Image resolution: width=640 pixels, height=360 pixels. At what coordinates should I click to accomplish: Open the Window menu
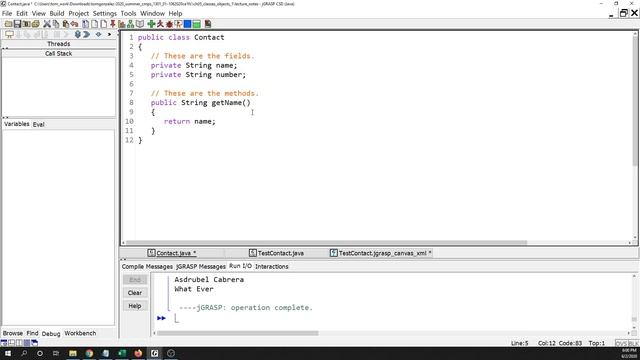(152, 13)
